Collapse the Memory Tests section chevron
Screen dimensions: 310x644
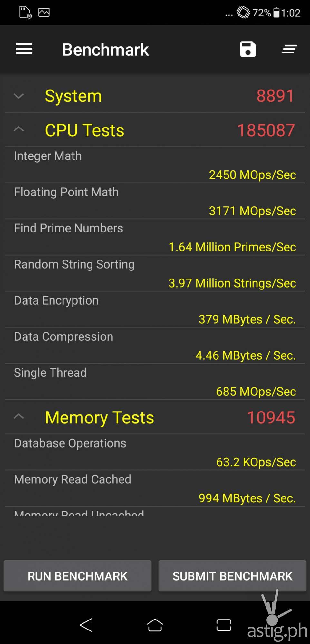19,417
